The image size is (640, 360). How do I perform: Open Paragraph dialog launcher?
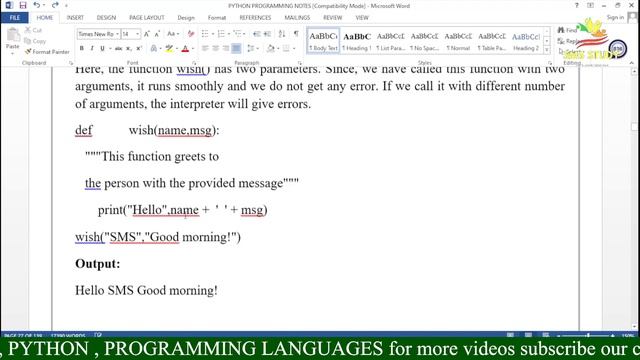(300, 63)
